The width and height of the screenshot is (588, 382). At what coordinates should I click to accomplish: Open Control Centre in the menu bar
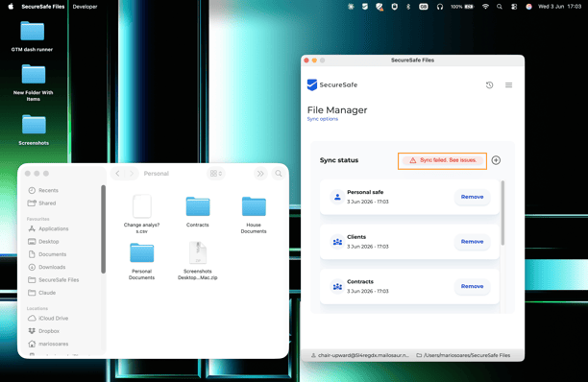(x=514, y=7)
